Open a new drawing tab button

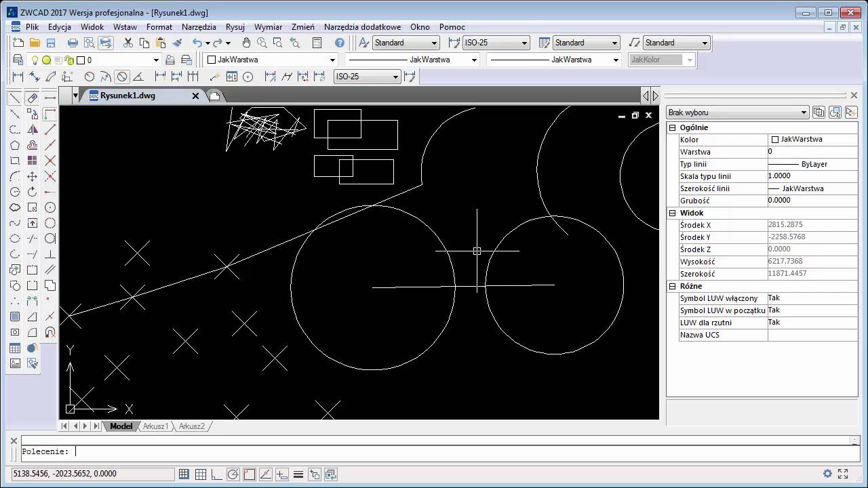coord(214,96)
